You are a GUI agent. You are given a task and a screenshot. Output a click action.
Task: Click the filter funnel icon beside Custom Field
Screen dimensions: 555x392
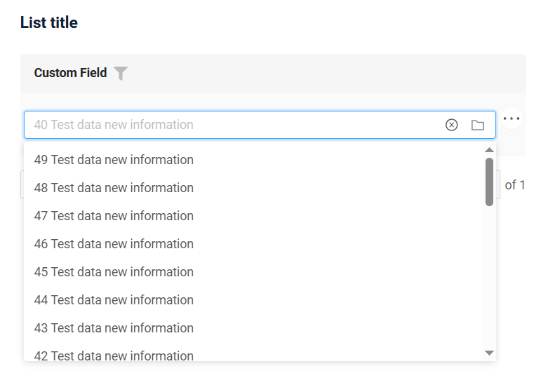coord(121,73)
